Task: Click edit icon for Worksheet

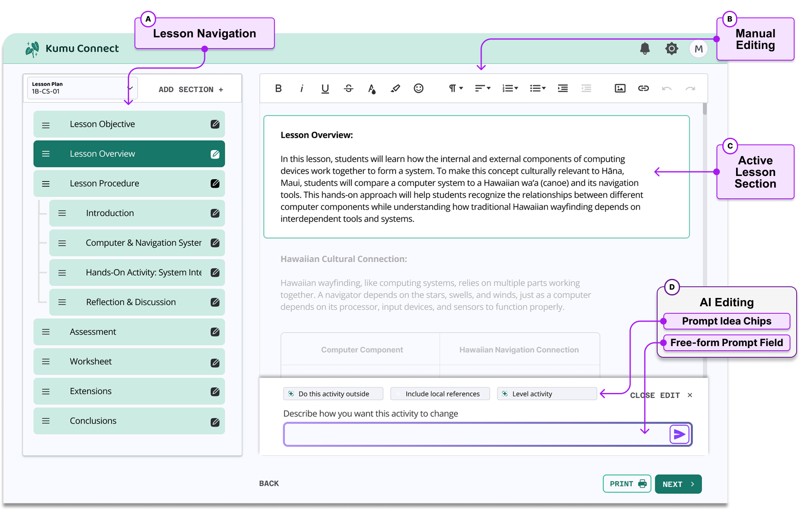Action: coord(215,362)
